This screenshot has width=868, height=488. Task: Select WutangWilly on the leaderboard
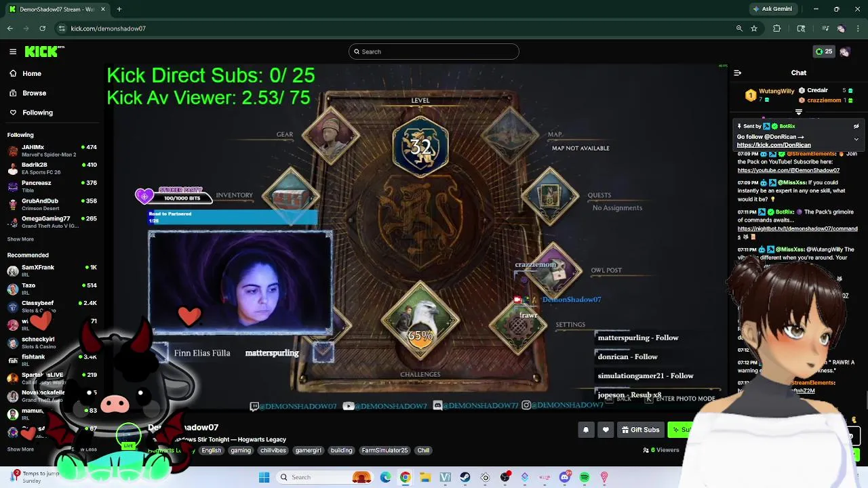pos(776,91)
